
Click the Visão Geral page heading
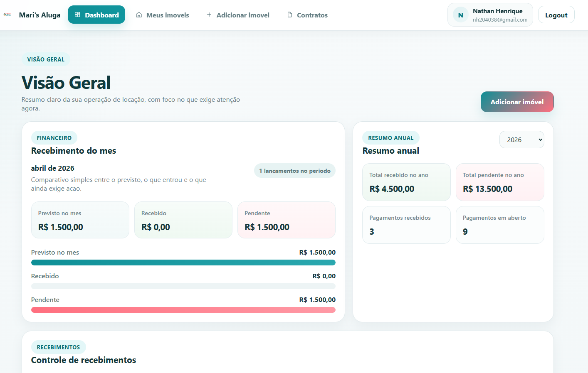pyautogui.click(x=66, y=83)
